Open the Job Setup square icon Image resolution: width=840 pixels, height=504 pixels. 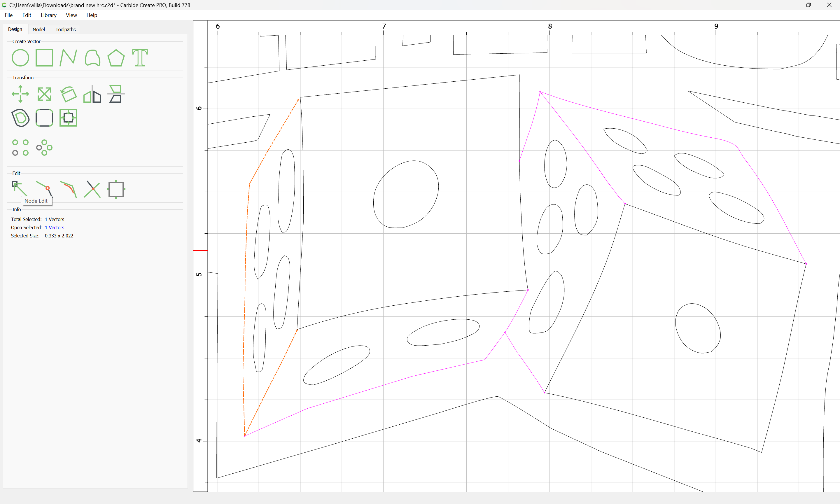(116, 190)
